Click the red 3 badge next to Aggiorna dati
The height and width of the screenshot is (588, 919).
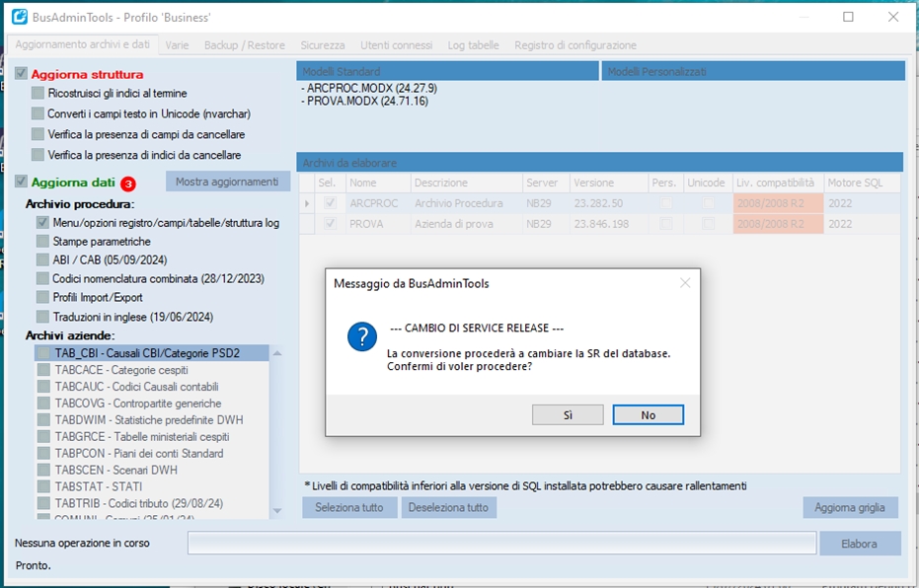click(127, 184)
